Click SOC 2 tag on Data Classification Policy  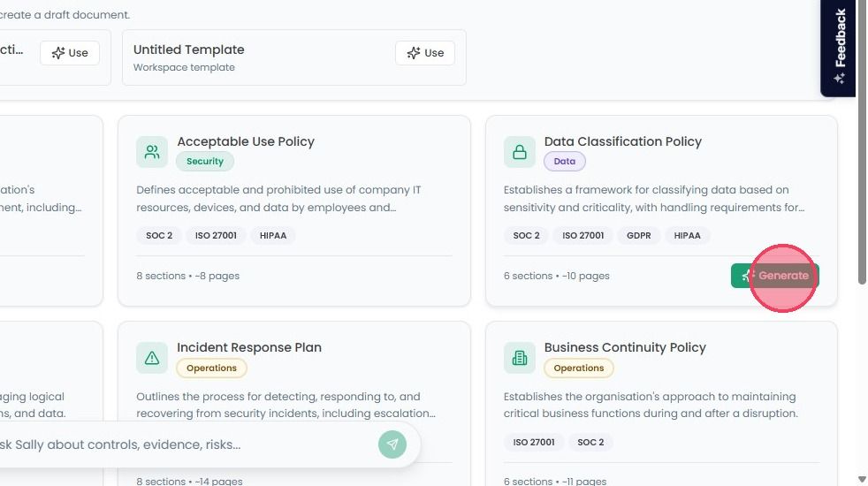tap(526, 235)
